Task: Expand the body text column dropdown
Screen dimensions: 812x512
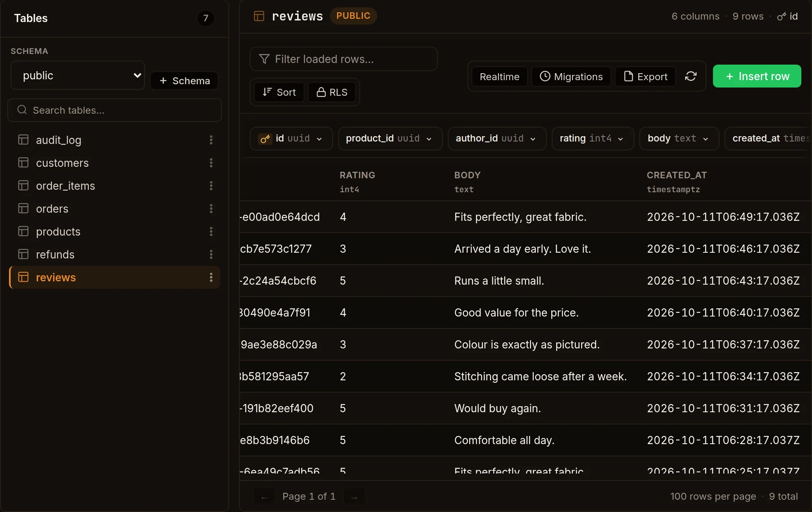Action: pyautogui.click(x=706, y=139)
